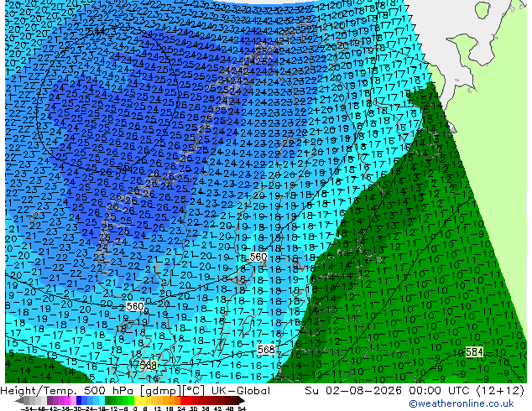This screenshot has width=532, height=411.
Task: Pick the dark purple swatch in the legend
Action: pyautogui.click(x=50, y=401)
